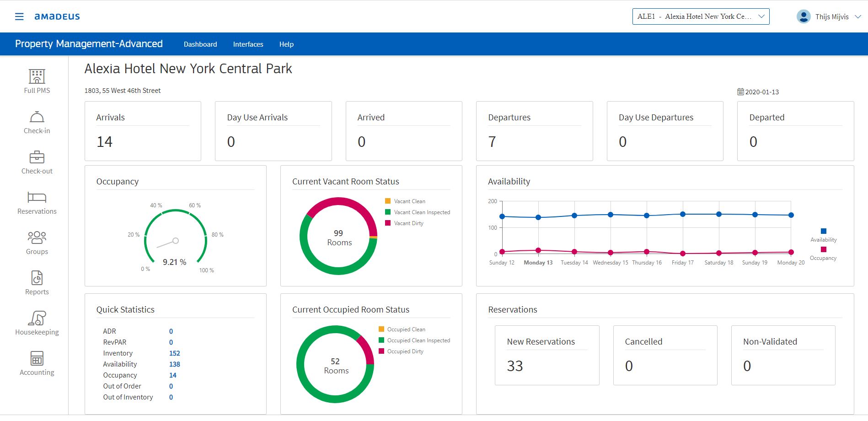
Task: Open the Accounting calculator icon
Action: tap(37, 358)
